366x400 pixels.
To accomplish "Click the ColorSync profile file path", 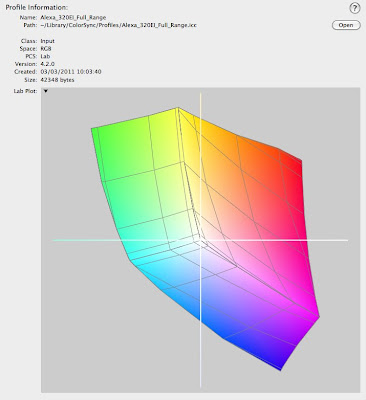I will click(x=118, y=25).
